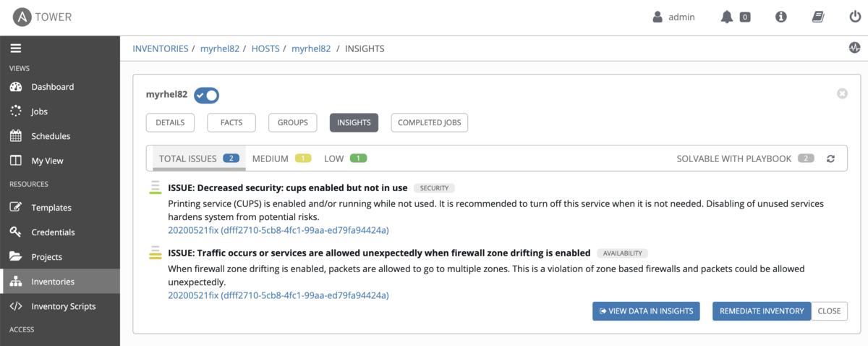Refresh the insights data icon
This screenshot has height=346, width=868.
pos(830,159)
